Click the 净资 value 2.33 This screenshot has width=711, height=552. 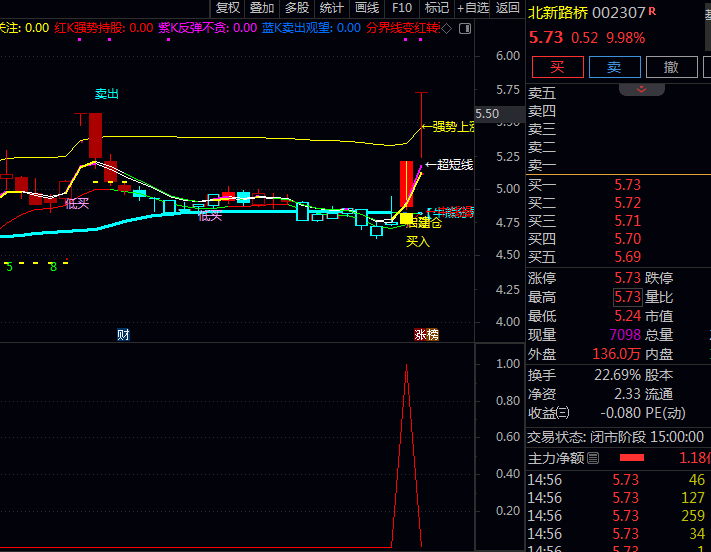627,394
